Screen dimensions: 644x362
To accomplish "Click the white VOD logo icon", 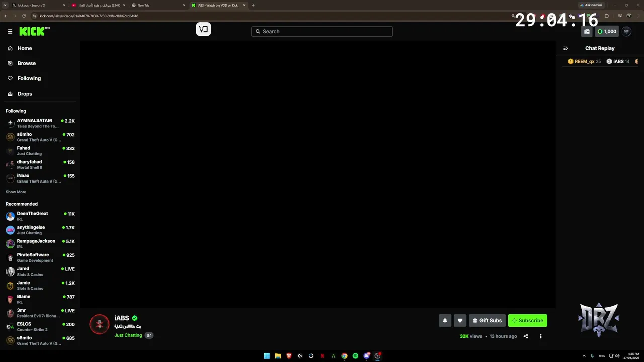I will pos(203,29).
